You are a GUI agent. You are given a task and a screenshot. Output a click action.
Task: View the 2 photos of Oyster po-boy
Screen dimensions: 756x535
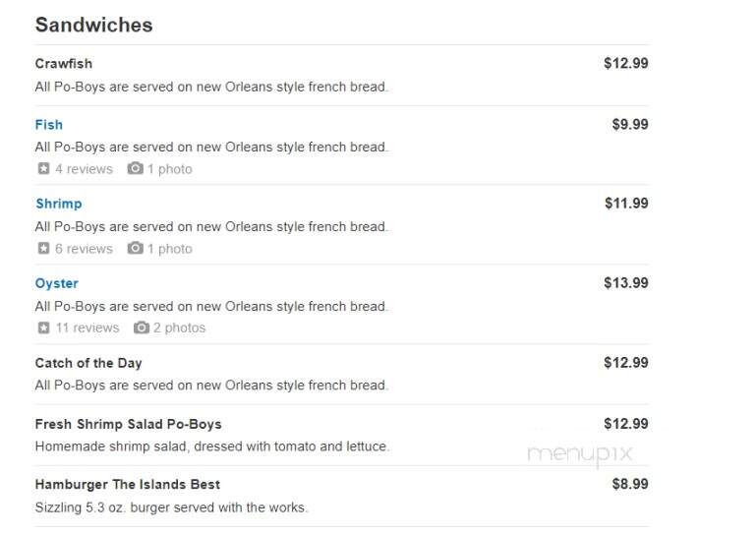tap(179, 328)
